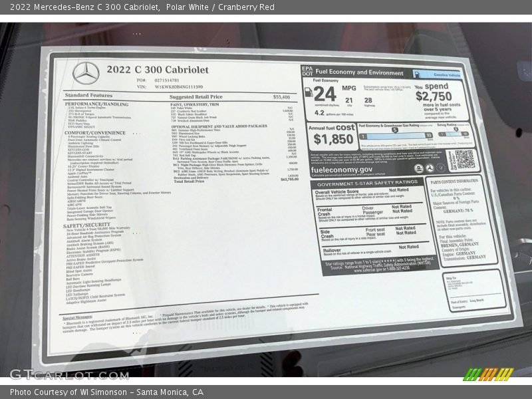Screen dimensions: 532x399
Task: Select the page title '2022 Mercedes-Benz C 300 Cabriolet'
Action: pos(85,7)
